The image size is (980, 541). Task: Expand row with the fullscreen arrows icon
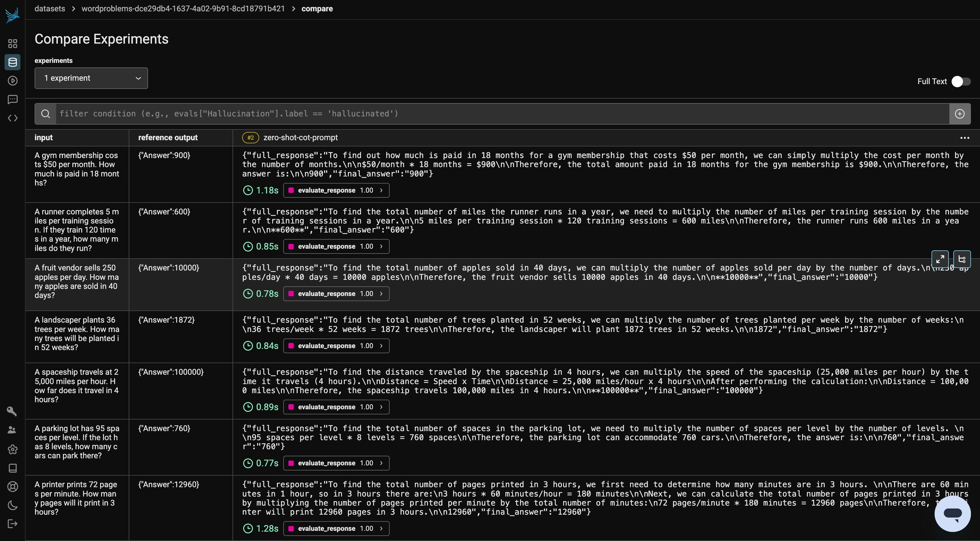coord(940,259)
